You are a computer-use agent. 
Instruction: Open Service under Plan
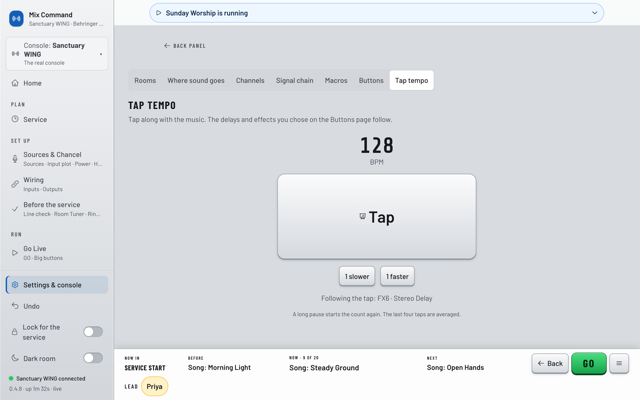pos(57,119)
